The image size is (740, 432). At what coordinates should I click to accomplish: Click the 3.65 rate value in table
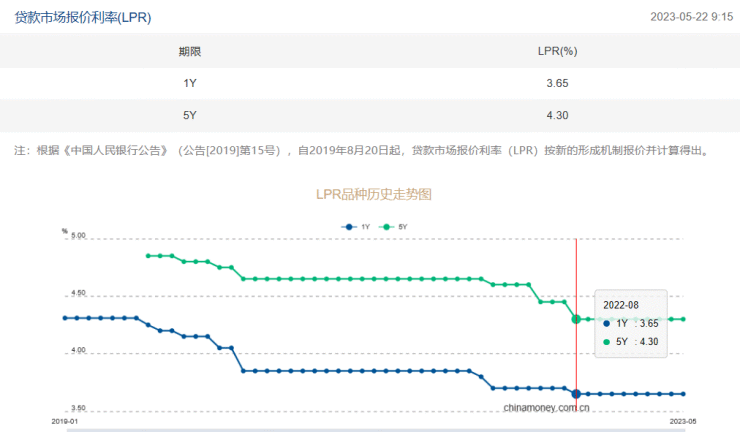pos(557,83)
